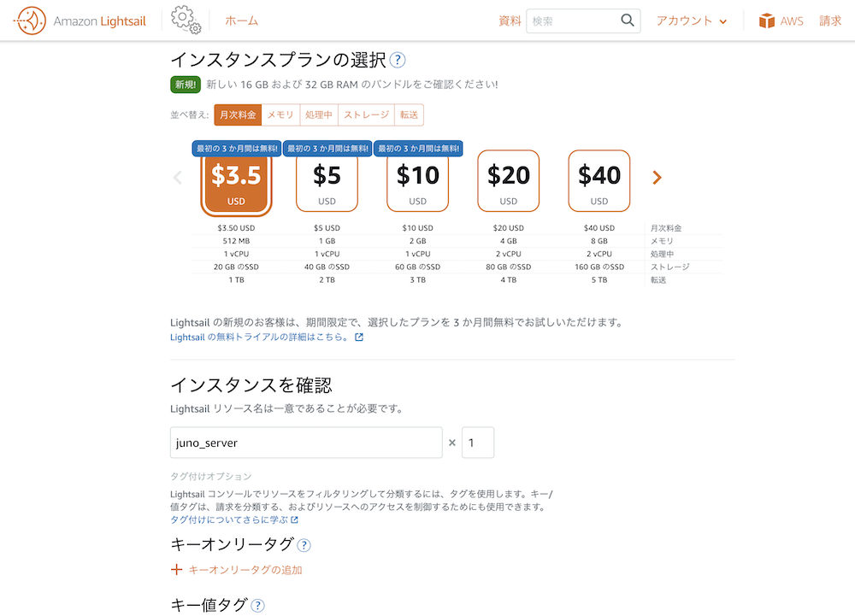Sort plans by メモリ

(x=280, y=115)
